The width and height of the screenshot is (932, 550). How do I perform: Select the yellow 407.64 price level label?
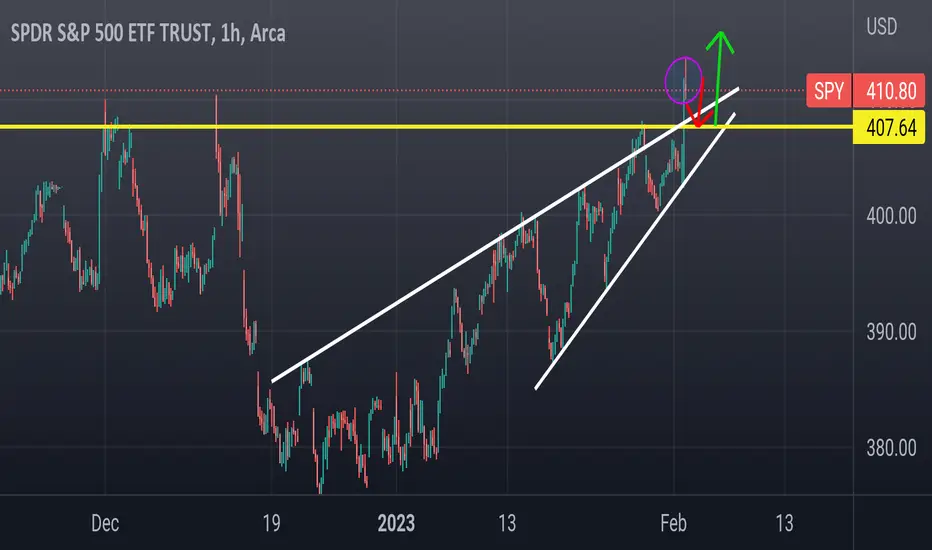[x=889, y=127]
